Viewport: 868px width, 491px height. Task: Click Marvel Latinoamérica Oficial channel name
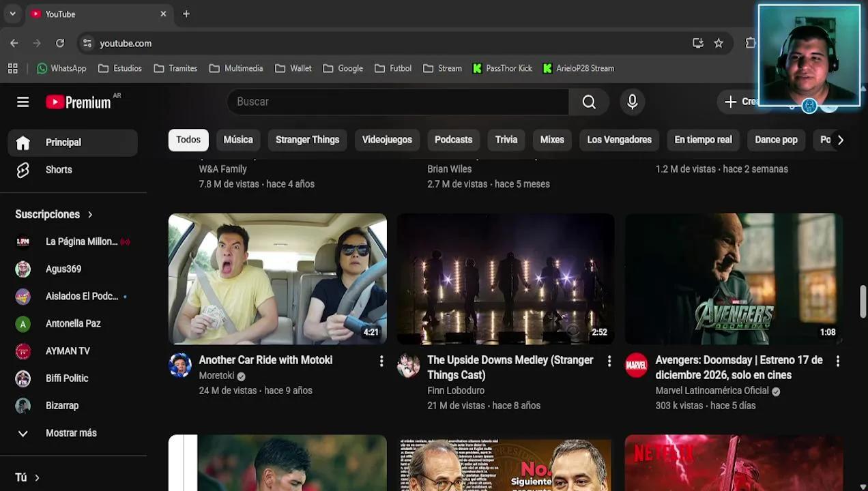712,391
